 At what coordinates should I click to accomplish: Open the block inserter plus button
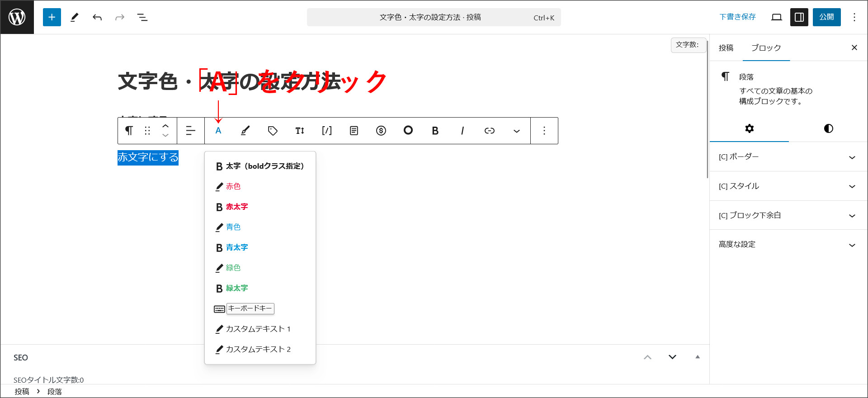(x=52, y=17)
